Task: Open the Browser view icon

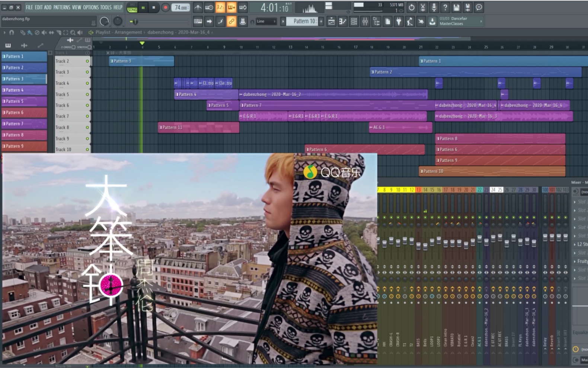Action: 376,21
